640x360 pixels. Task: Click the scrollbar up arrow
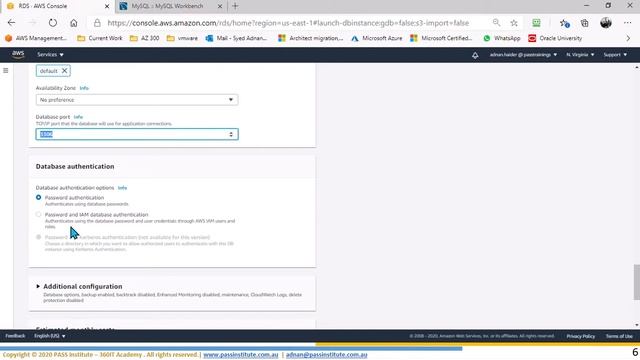pyautogui.click(x=636, y=67)
